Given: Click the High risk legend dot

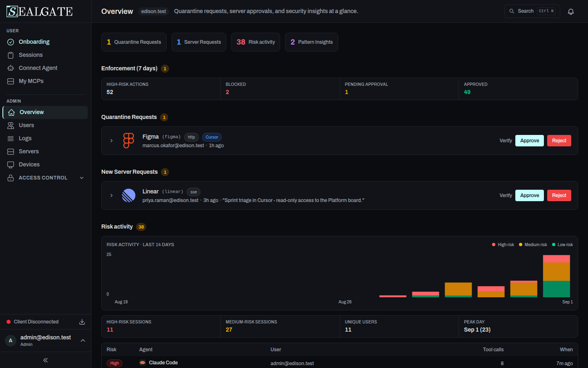Looking at the screenshot, I should [x=494, y=245].
